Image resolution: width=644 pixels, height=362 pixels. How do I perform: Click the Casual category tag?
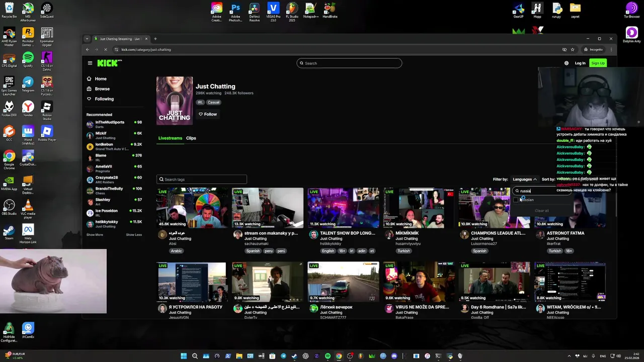pos(214,102)
